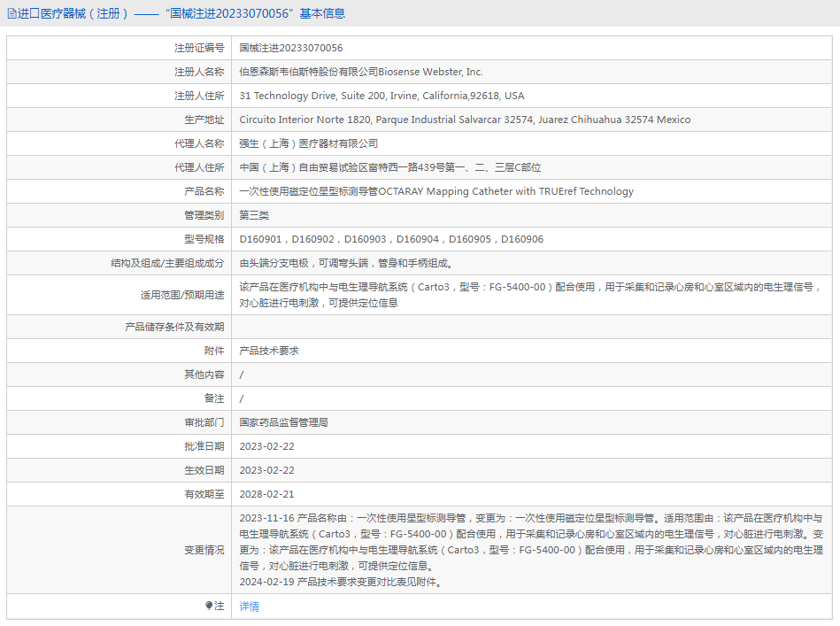This screenshot has height=626, width=840.
Task: Click the 有效期至 label
Action: (x=204, y=494)
